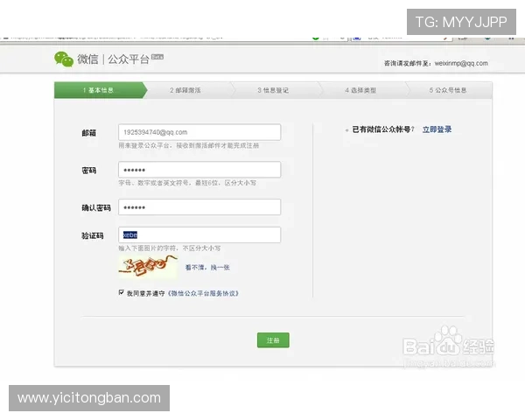Click the green 注册 button
The width and height of the screenshot is (525, 420).
[x=273, y=340]
